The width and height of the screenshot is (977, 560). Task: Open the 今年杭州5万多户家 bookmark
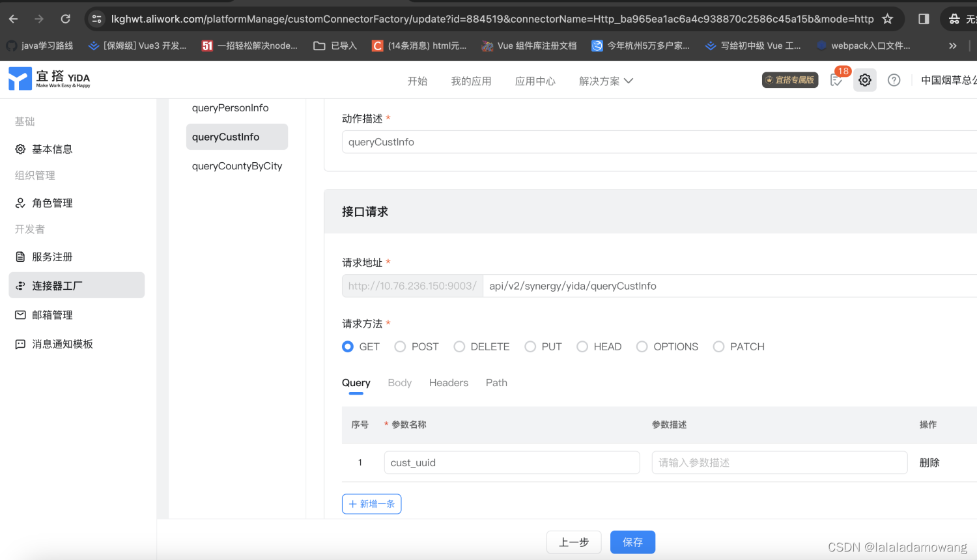tap(640, 46)
